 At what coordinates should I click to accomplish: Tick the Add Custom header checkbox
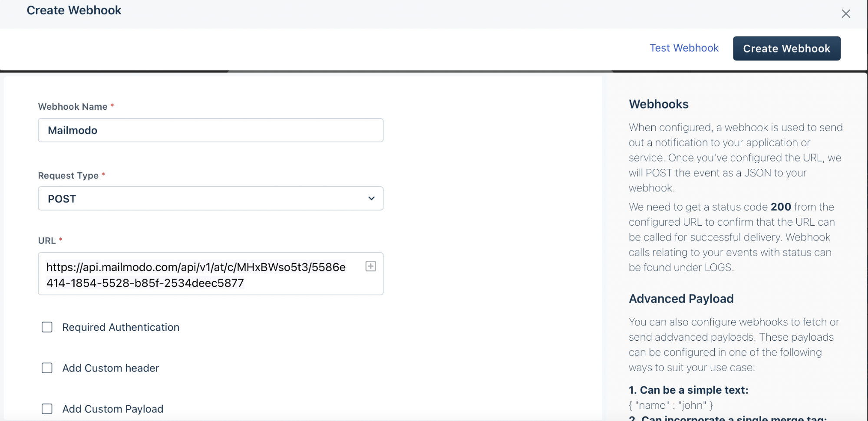coord(47,368)
